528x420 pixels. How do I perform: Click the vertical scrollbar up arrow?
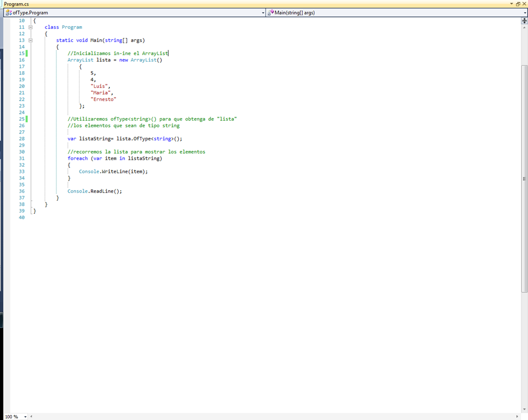[x=525, y=26]
